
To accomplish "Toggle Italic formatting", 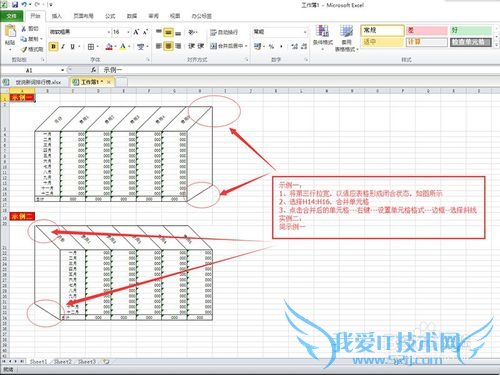I will click(x=63, y=47).
